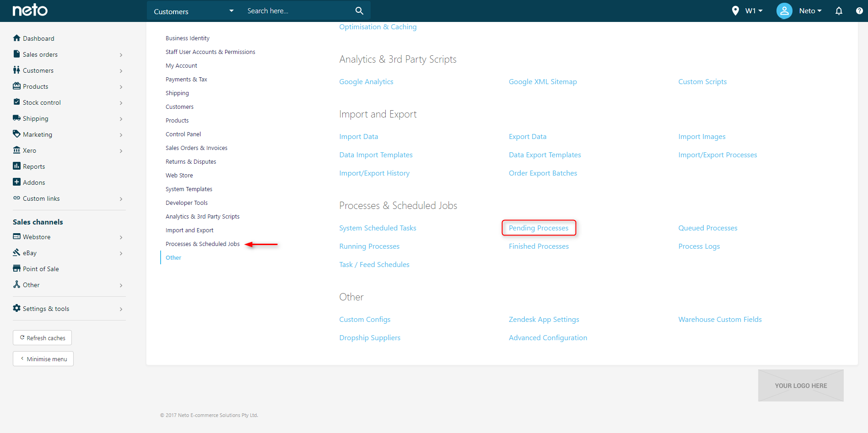This screenshot has width=868, height=433.
Task: Open Order Export Batches link
Action: [543, 173]
